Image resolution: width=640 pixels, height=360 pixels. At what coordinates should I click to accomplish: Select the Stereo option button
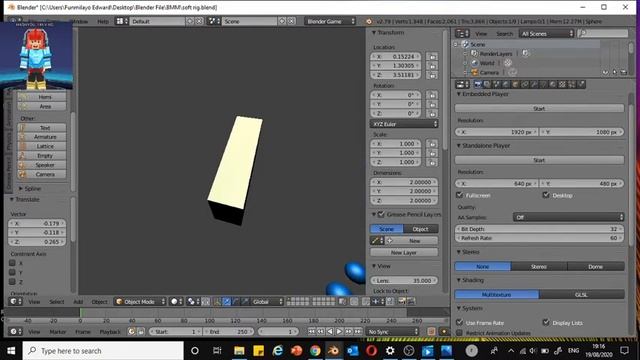tap(539, 266)
